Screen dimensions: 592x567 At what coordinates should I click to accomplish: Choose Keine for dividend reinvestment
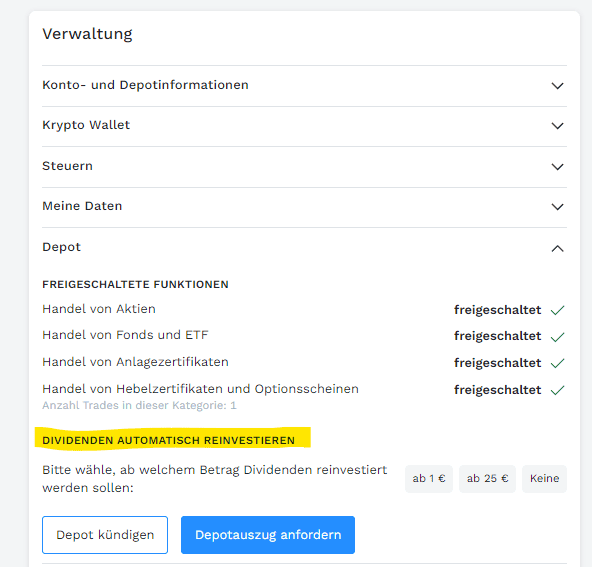(544, 479)
